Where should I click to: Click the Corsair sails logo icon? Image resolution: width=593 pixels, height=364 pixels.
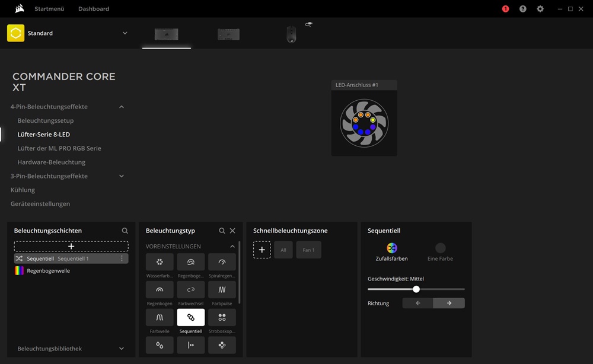tap(20, 8)
